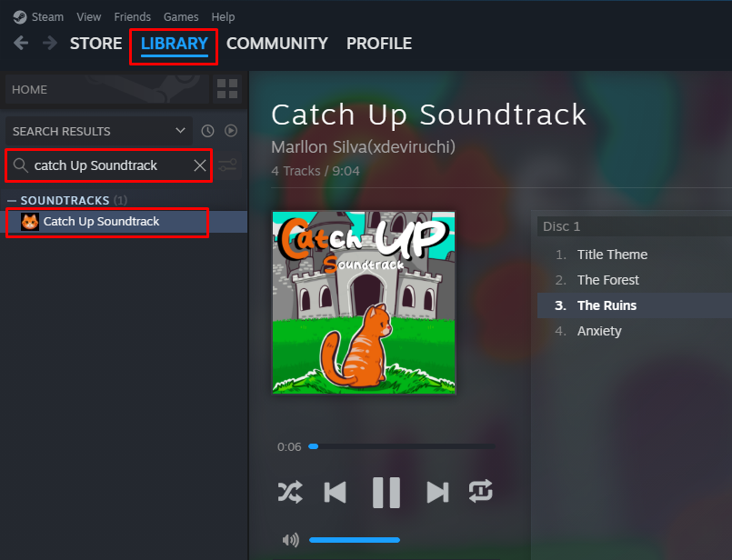Collapse the Soundtracks category
This screenshot has width=732, height=560.
click(12, 201)
